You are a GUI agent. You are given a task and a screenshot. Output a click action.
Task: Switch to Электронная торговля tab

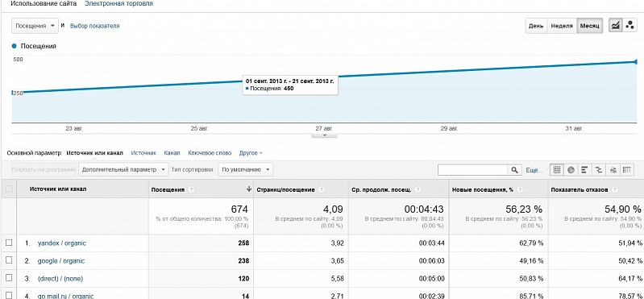coord(118,4)
